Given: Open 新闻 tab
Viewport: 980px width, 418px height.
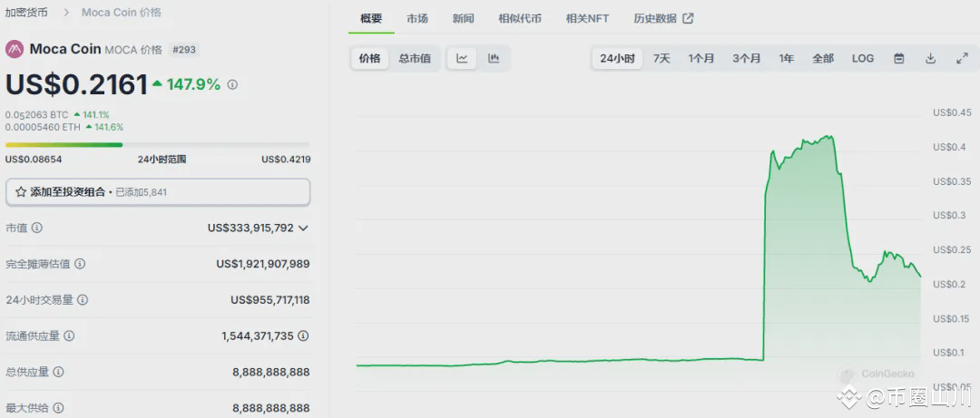Looking at the screenshot, I should [x=464, y=19].
